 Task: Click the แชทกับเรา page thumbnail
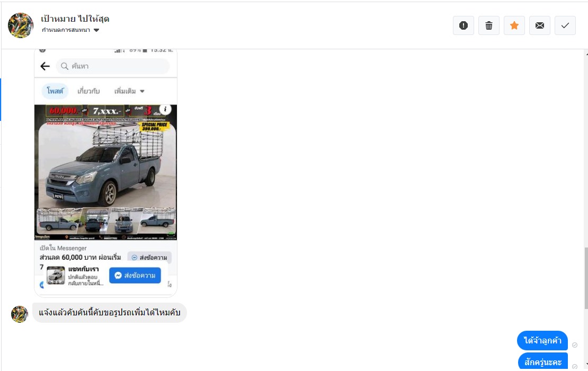[56, 276]
